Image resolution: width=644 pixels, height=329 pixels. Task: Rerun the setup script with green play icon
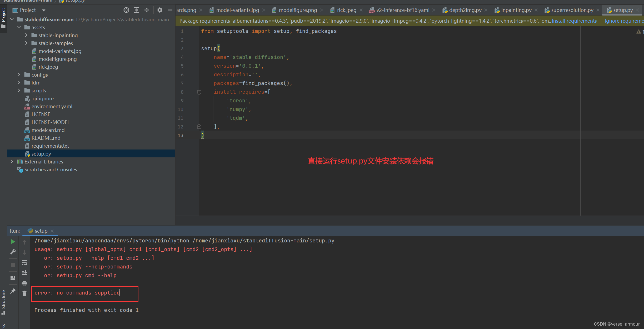click(13, 241)
